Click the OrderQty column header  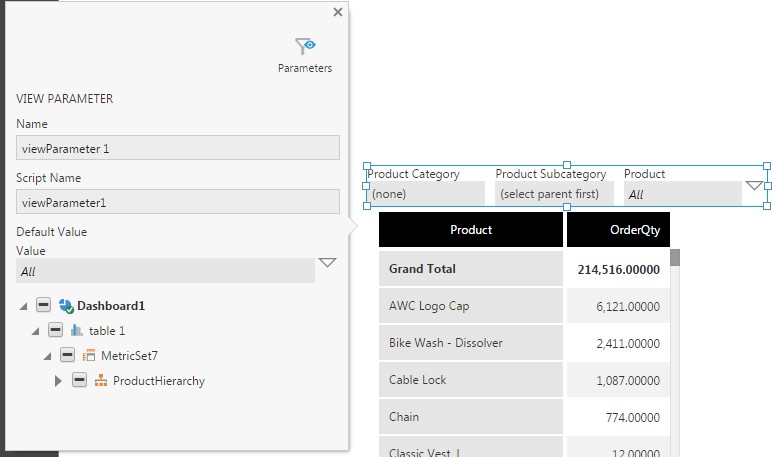pos(618,230)
